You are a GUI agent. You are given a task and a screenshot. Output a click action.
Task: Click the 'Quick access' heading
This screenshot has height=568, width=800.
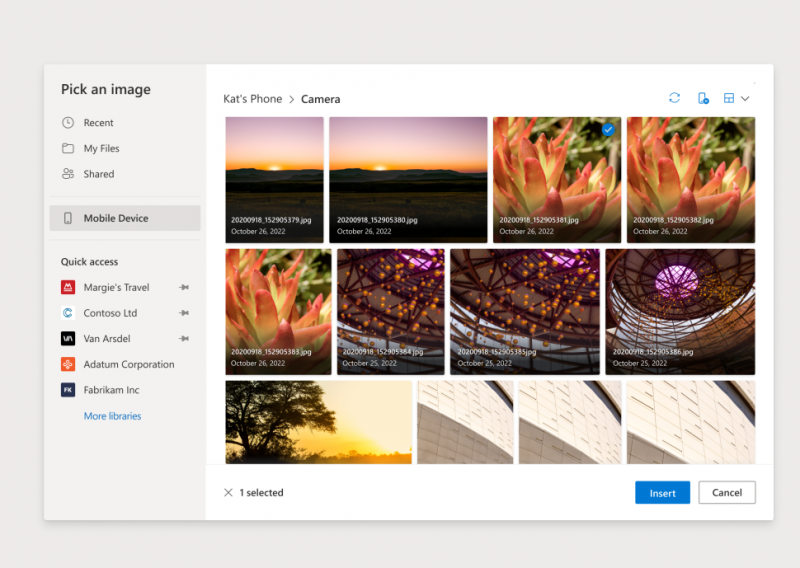[x=89, y=262]
